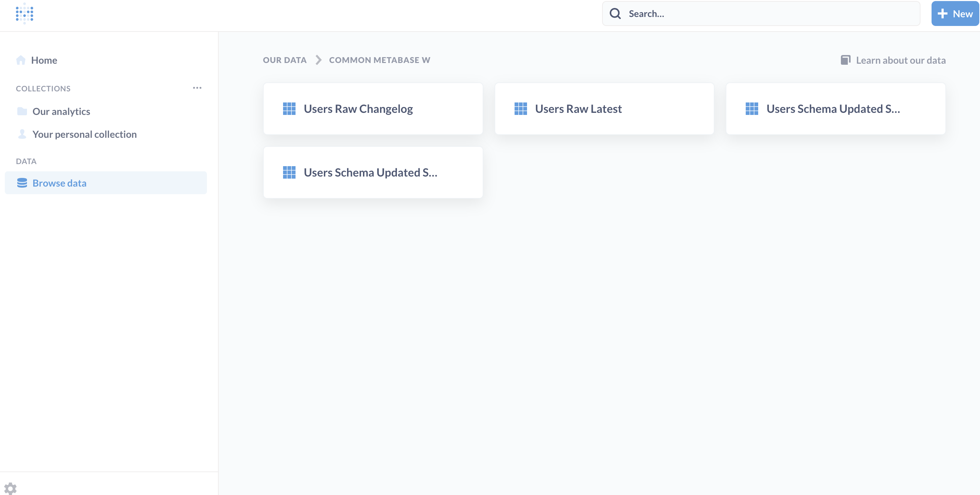980x495 pixels.
Task: Click the plus icon in New button
Action: coord(942,14)
